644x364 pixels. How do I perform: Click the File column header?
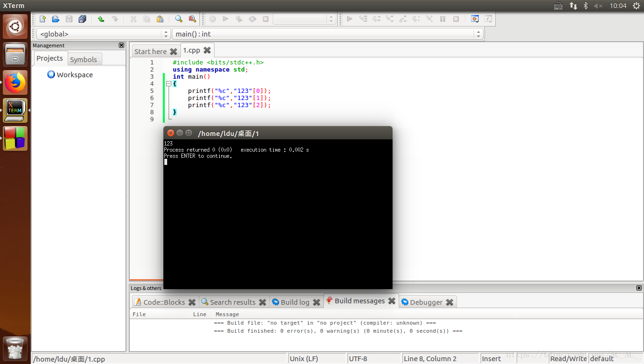139,314
